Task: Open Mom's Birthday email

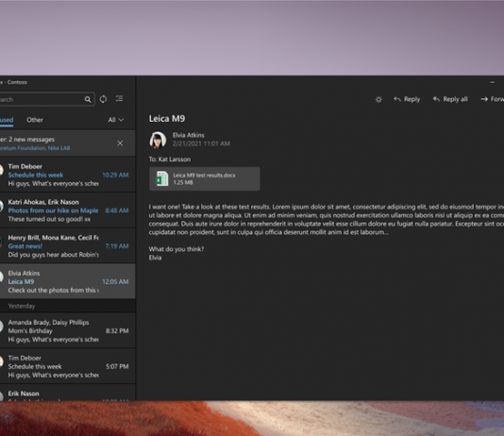Action: pos(68,331)
